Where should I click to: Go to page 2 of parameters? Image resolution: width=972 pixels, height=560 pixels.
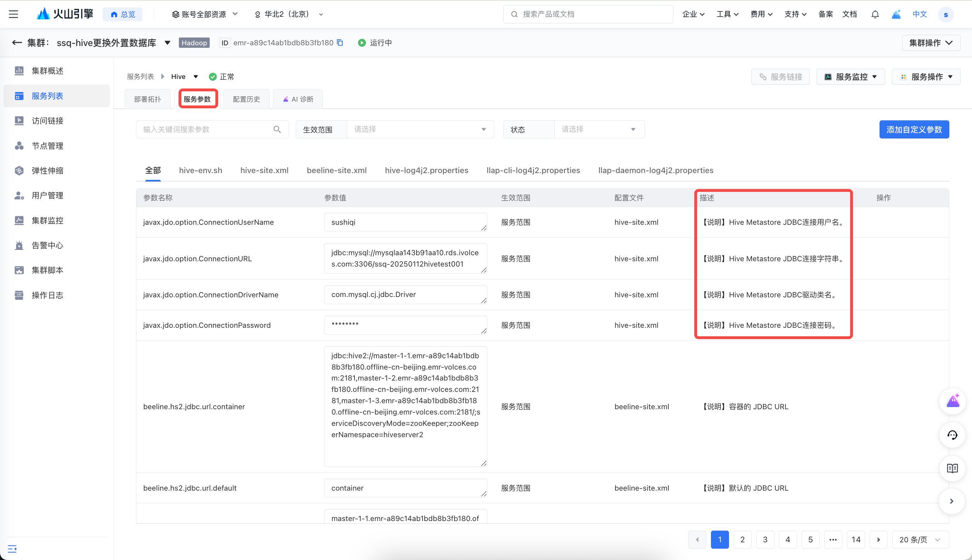click(742, 539)
